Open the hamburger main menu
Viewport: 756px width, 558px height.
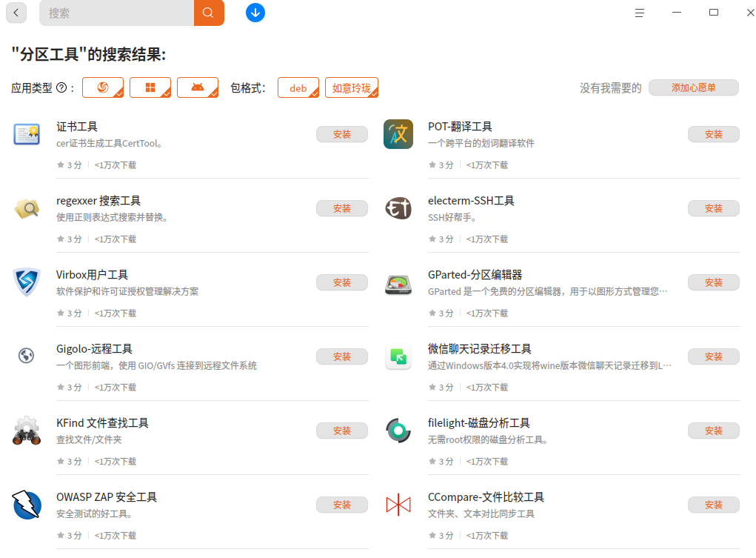coord(639,13)
